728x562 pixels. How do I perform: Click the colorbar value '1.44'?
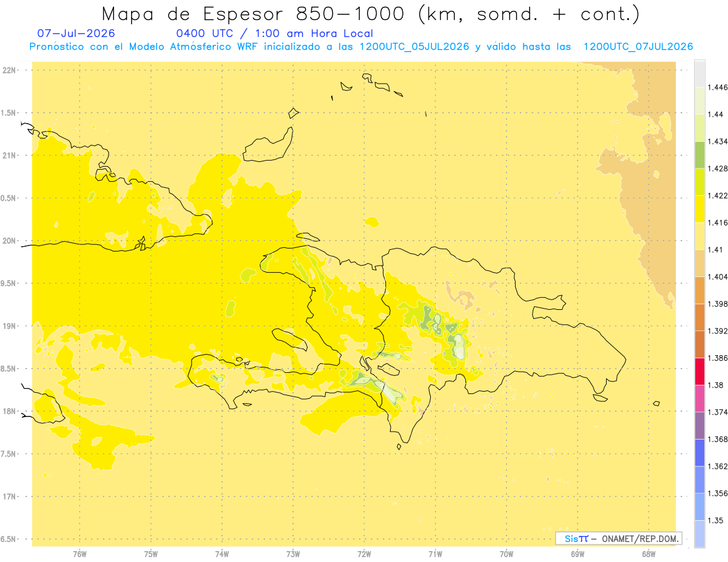tap(716, 114)
